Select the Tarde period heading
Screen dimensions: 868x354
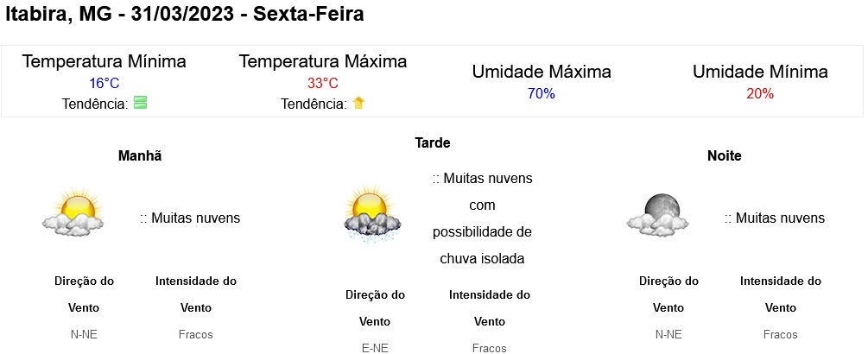[x=433, y=142]
